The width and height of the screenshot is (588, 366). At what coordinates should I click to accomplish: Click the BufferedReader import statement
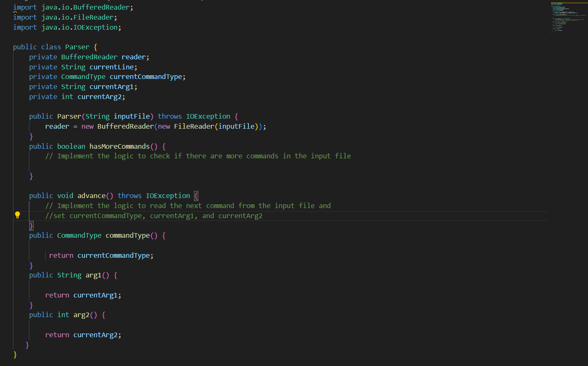[71, 7]
